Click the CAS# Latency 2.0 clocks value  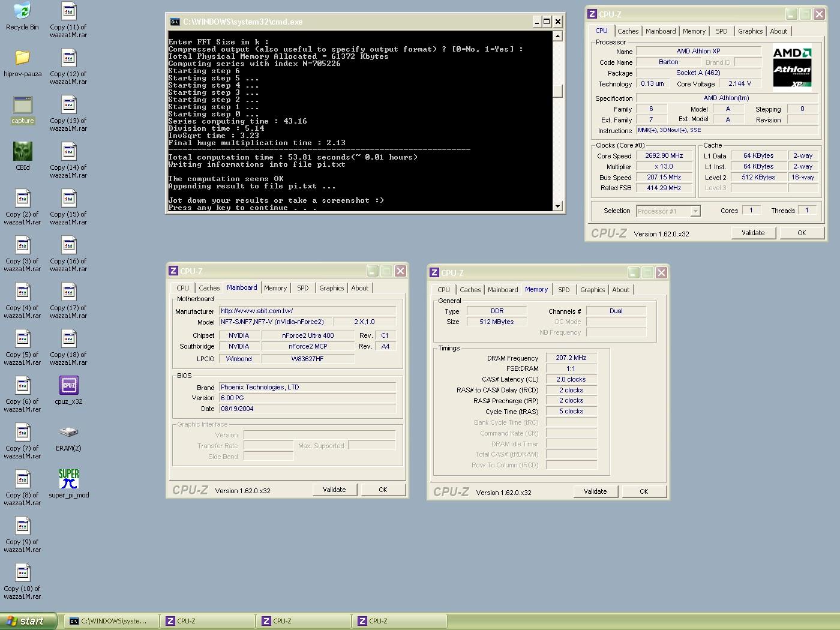[x=571, y=379]
